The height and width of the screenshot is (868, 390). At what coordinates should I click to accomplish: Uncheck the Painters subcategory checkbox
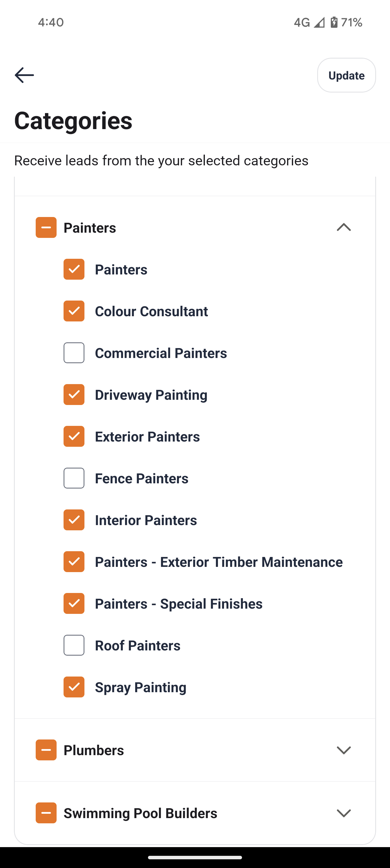pos(74,269)
